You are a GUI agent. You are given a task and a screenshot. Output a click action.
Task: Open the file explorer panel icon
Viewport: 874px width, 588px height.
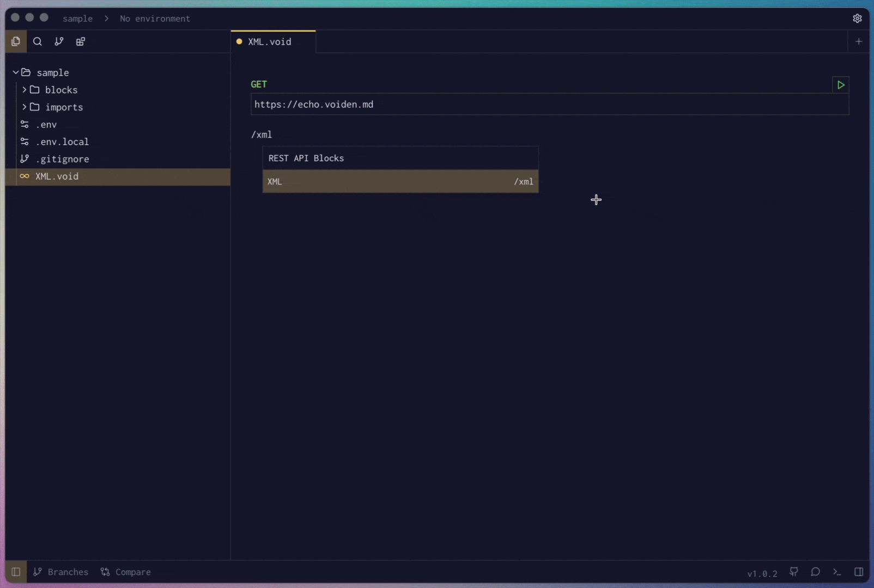click(x=16, y=41)
